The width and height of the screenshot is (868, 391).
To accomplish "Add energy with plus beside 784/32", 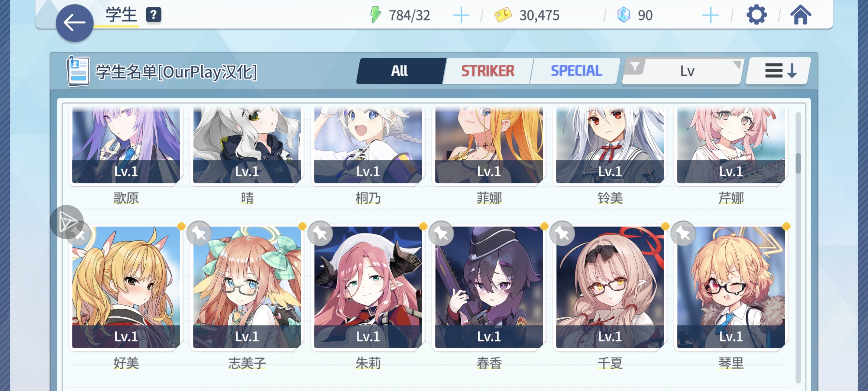I will click(461, 16).
